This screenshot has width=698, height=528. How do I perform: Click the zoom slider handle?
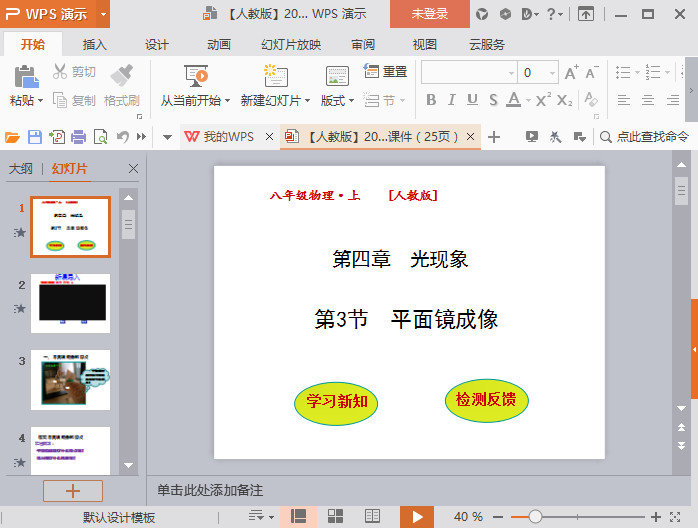point(535,517)
